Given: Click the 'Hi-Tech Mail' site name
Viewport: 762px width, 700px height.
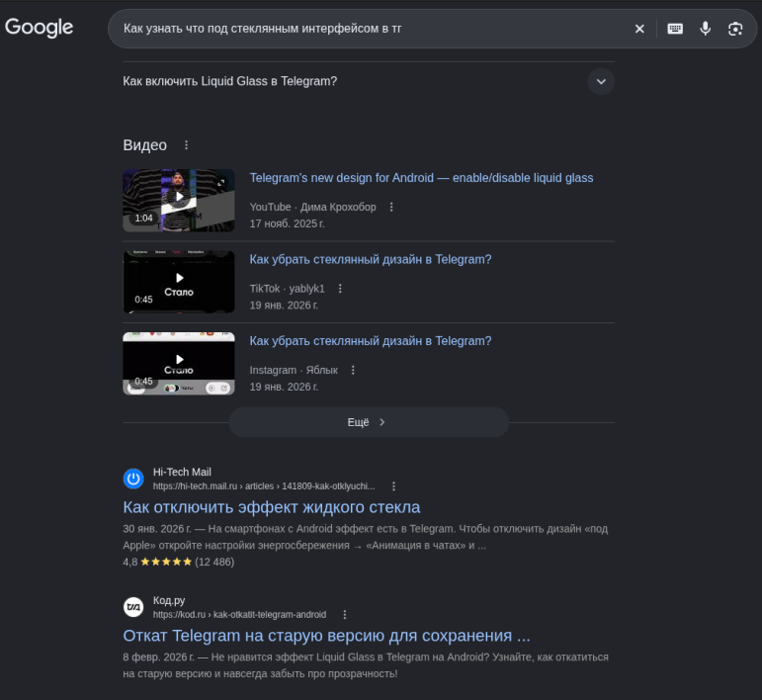Looking at the screenshot, I should (182, 472).
